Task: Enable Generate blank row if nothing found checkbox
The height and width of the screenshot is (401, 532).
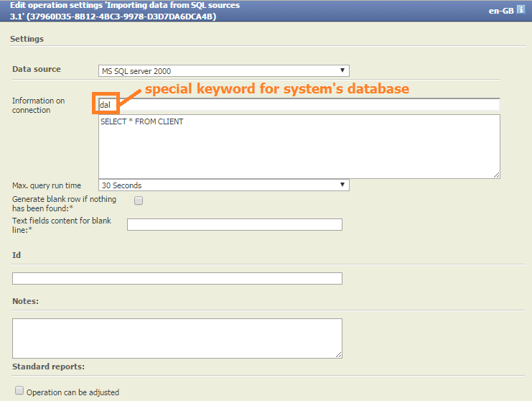Action: (x=139, y=200)
